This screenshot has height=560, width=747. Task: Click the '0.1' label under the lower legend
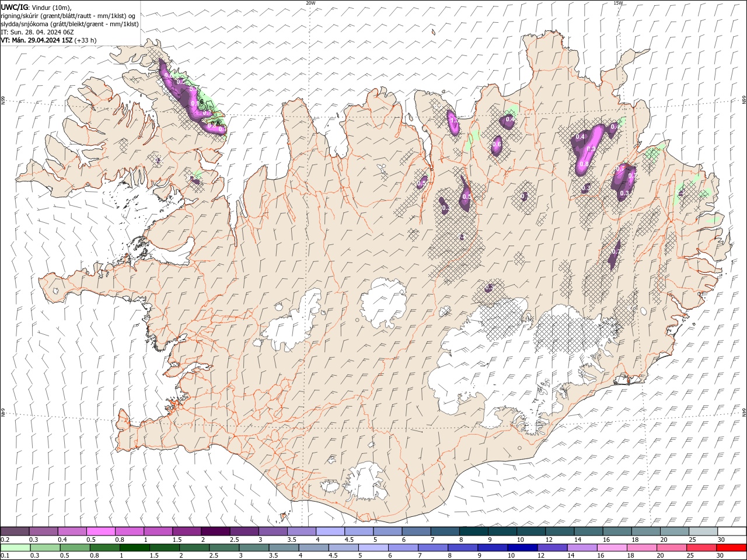(x=5, y=555)
